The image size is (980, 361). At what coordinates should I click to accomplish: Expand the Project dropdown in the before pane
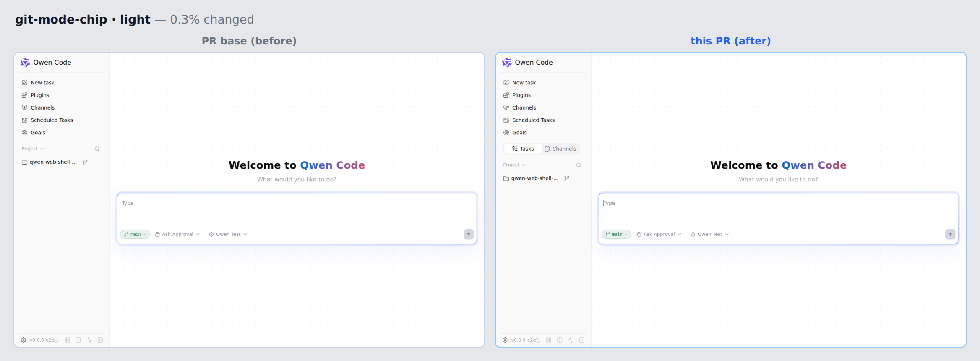pyautogui.click(x=33, y=149)
